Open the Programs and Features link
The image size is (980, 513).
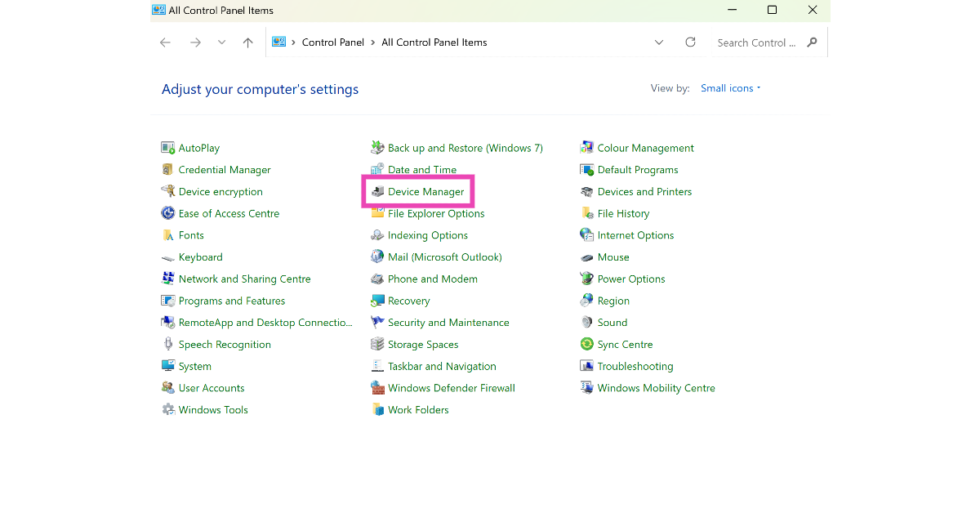(x=232, y=301)
